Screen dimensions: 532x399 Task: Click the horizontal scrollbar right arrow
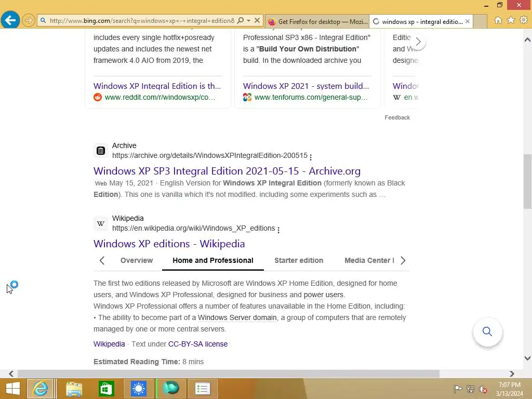coord(512,374)
